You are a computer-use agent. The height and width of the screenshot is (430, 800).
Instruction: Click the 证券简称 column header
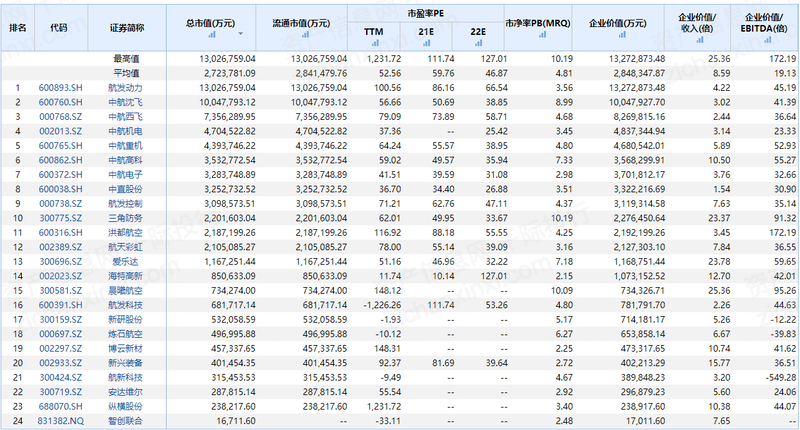(x=127, y=28)
